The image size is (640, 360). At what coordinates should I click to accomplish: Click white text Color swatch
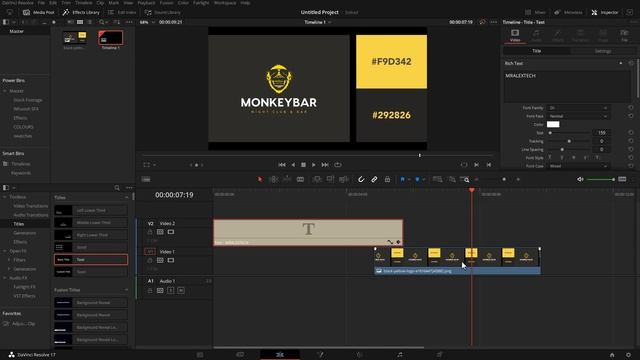point(553,124)
